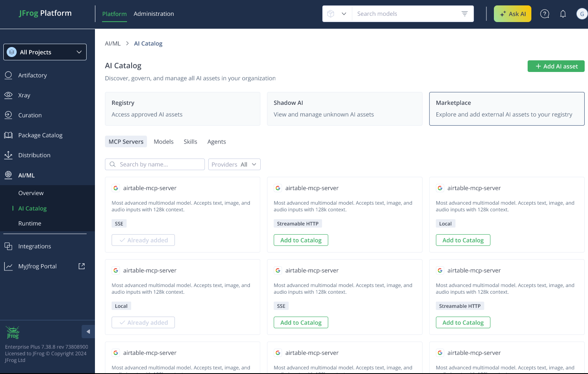Click the help question mark icon

(545, 14)
